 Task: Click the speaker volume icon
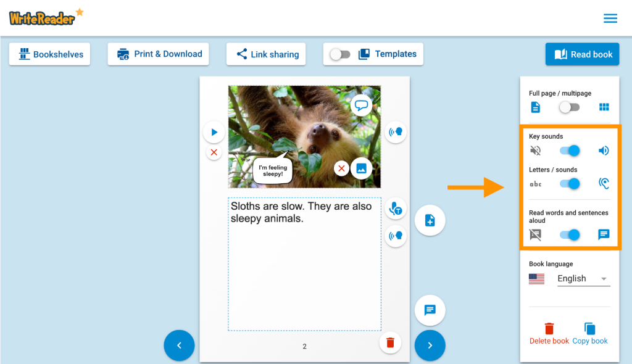point(604,151)
